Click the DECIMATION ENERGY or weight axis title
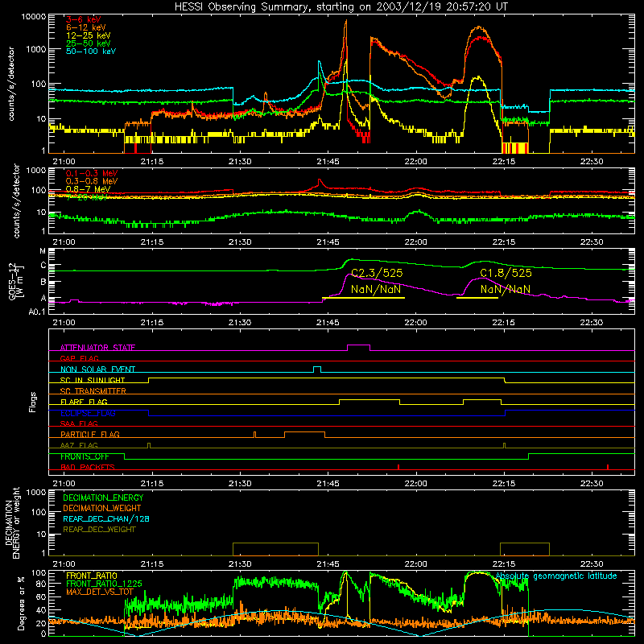The width and height of the screenshot is (644, 644). point(13,522)
